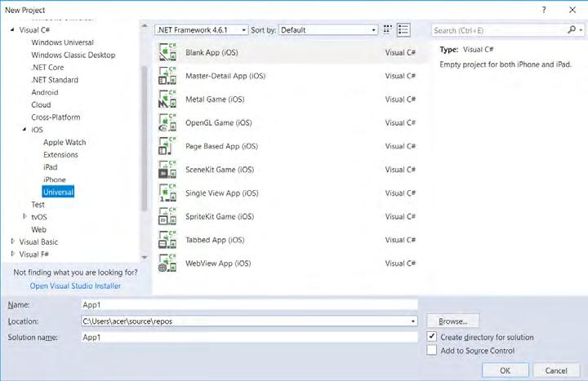Screen dimensions: 588x381
Task: Select Android category
Action: tap(45, 92)
